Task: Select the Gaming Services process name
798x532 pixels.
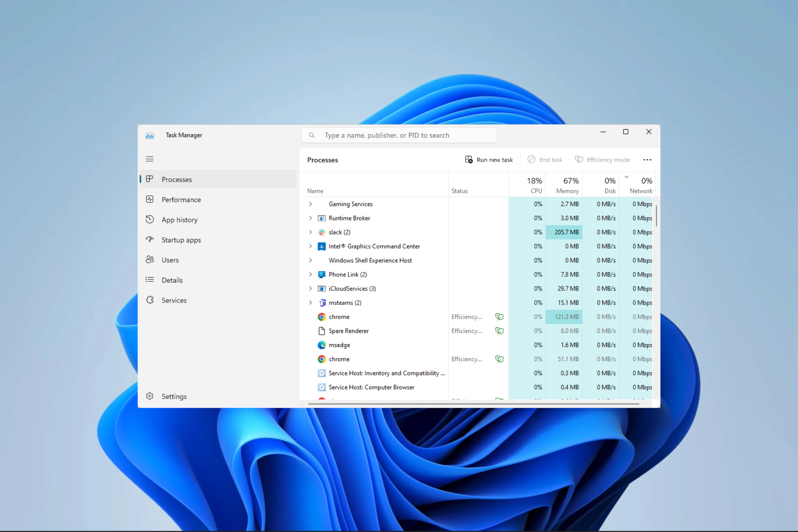Action: coord(350,204)
